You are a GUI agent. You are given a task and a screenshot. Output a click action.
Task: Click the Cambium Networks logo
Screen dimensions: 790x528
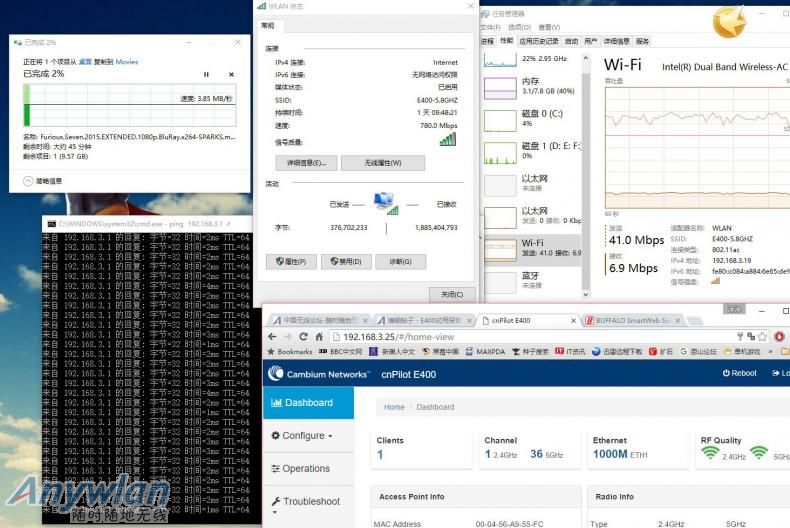click(x=318, y=374)
